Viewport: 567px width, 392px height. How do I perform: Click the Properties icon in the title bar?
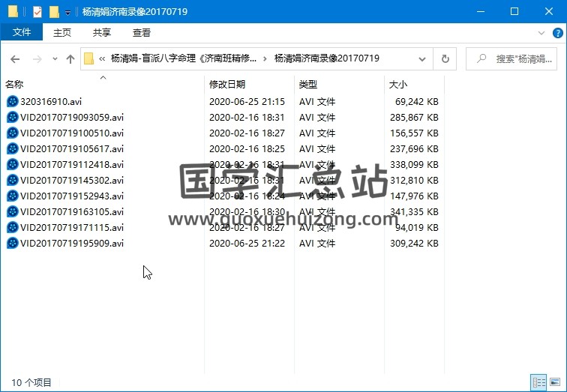click(37, 12)
